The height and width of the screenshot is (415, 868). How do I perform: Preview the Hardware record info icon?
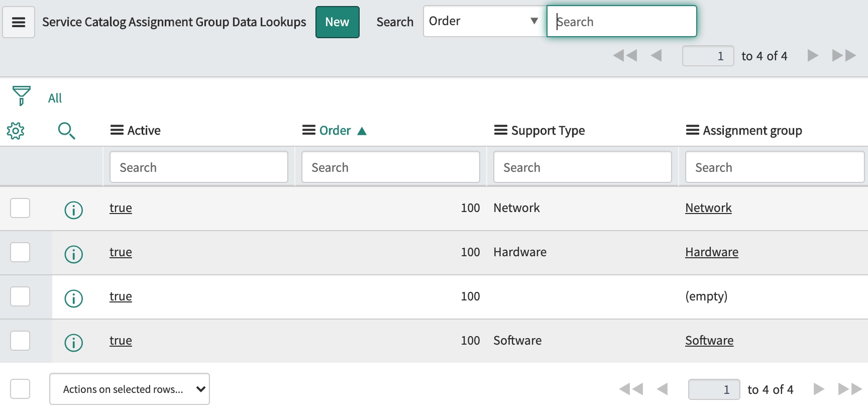pyautogui.click(x=74, y=254)
